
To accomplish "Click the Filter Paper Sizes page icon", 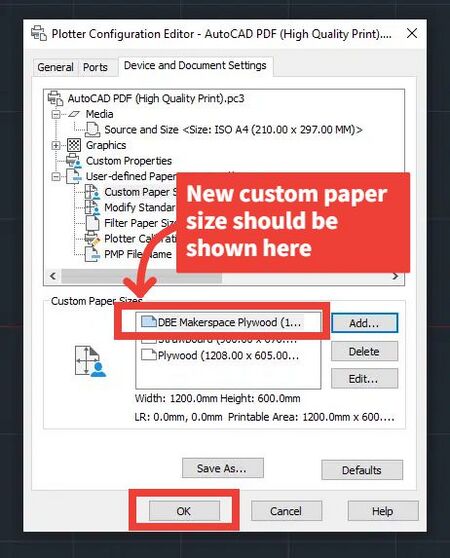I will (x=92, y=223).
